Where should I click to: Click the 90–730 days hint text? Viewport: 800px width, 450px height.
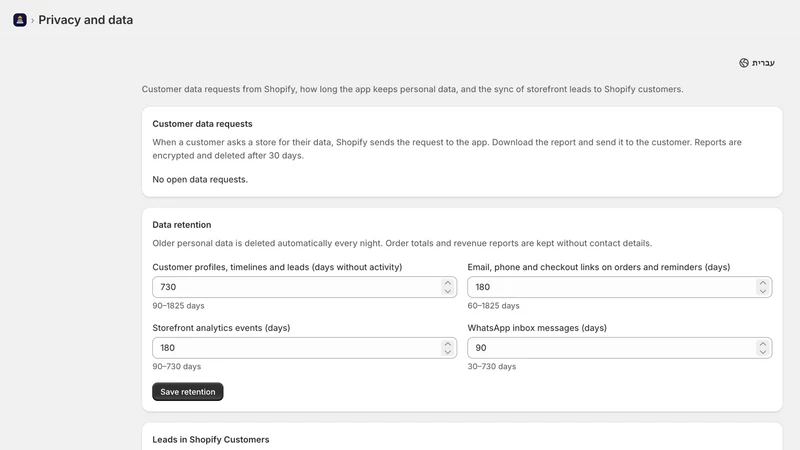[177, 366]
